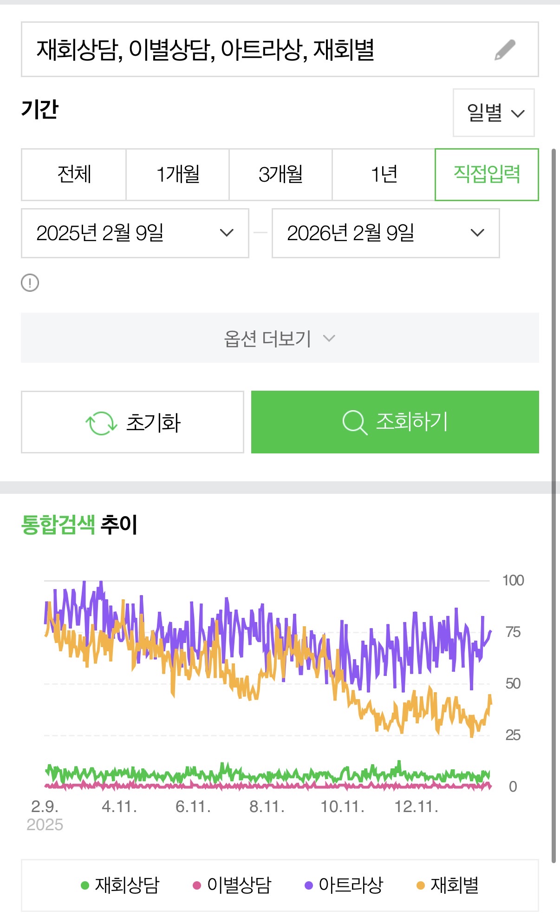Expand 옵션 더보기 options section
Image resolution: width=560 pixels, height=924 pixels.
(x=280, y=338)
